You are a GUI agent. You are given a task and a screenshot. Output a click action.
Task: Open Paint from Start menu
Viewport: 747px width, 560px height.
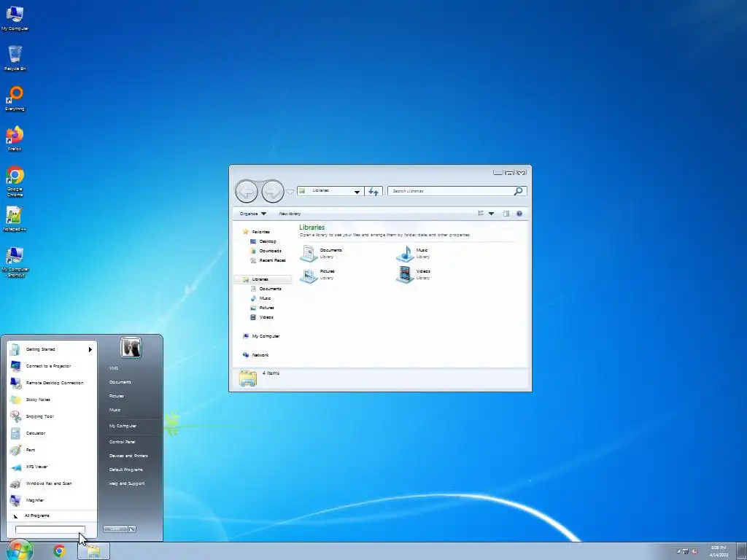click(52, 450)
